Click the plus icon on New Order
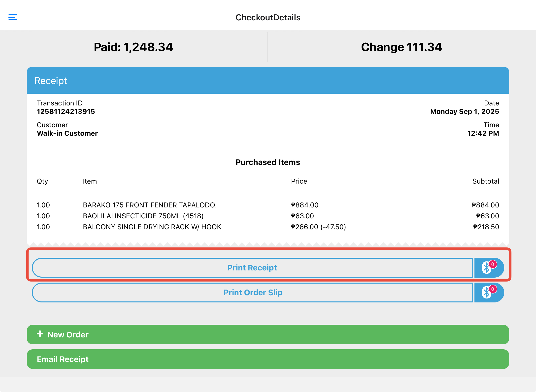Viewport: 536px width, 392px height. [40, 334]
